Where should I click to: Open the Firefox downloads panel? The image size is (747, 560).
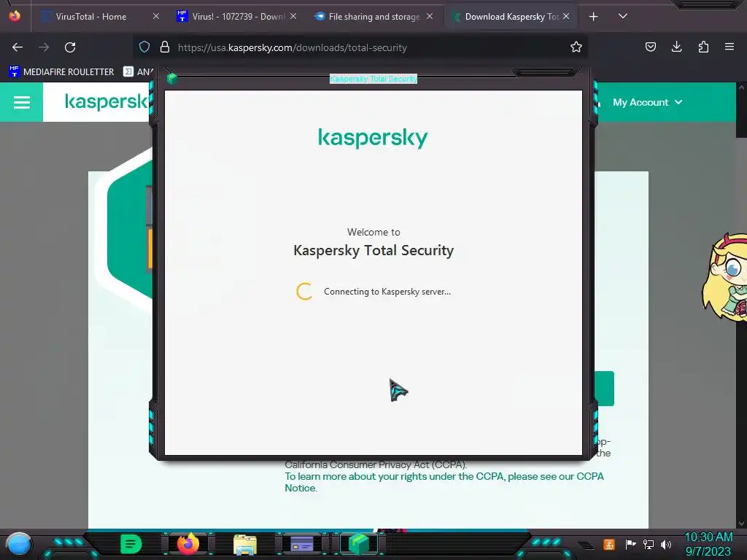[676, 47]
